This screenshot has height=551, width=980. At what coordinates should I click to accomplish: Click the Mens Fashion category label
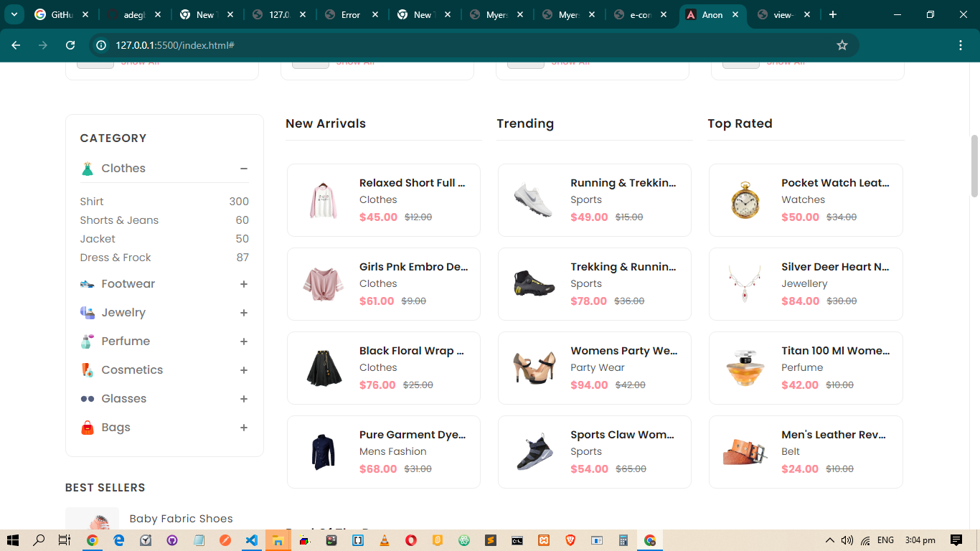(x=393, y=451)
